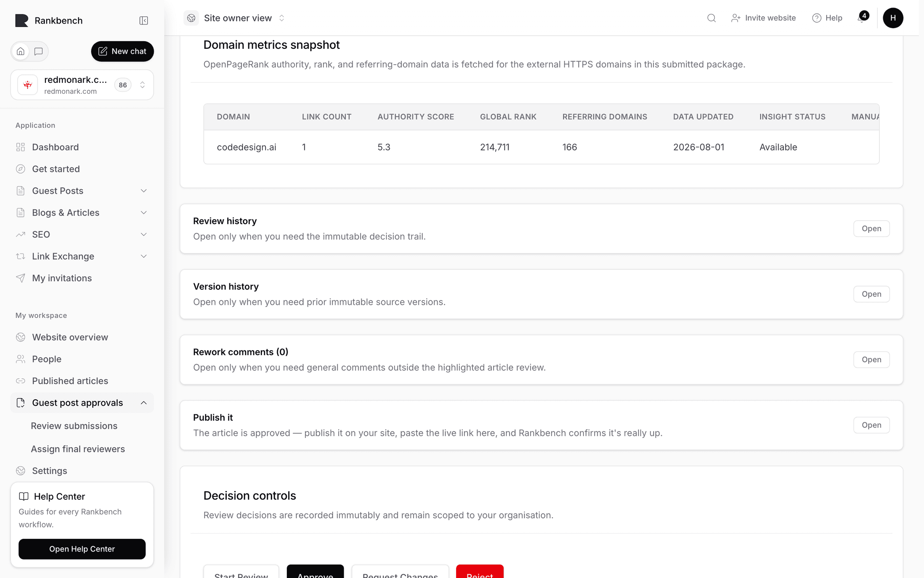Switch the Site owner view selector
Screen dimensions: 924x578
point(235,18)
